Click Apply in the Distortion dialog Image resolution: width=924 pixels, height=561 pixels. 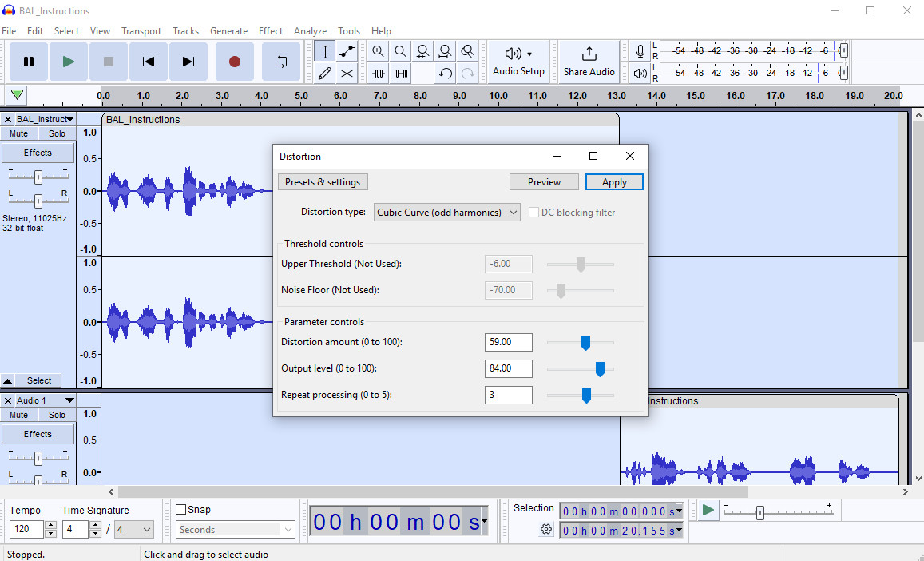pyautogui.click(x=614, y=181)
